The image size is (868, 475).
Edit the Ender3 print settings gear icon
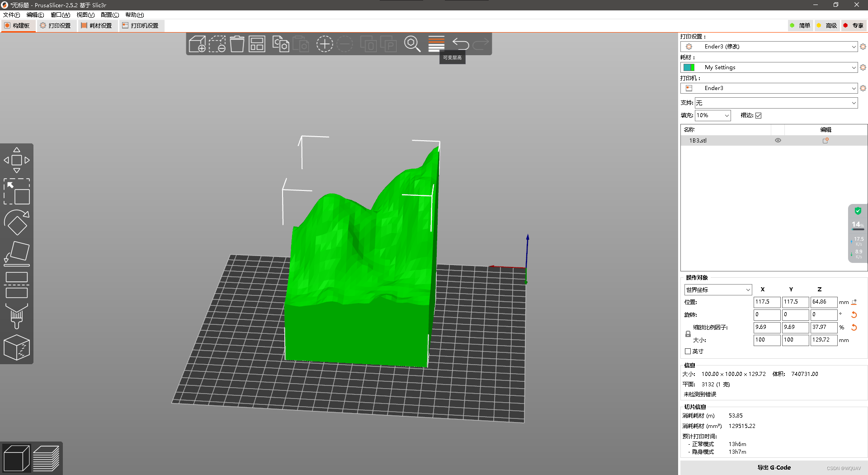863,47
